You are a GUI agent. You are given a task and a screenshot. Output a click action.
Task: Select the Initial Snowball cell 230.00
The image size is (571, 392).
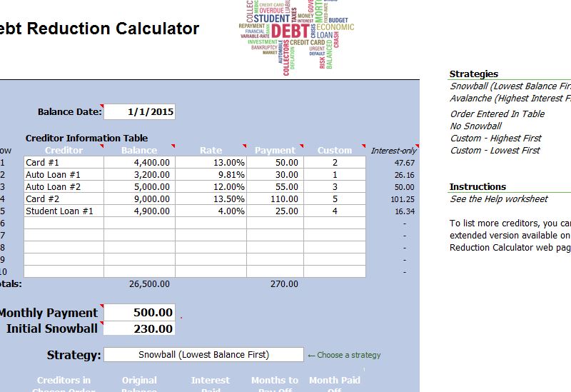click(x=139, y=328)
